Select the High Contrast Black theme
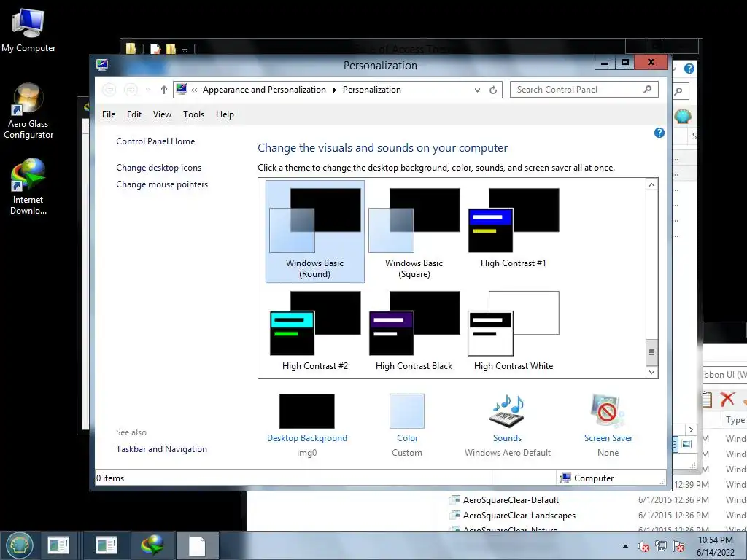747x560 pixels. pyautogui.click(x=414, y=330)
